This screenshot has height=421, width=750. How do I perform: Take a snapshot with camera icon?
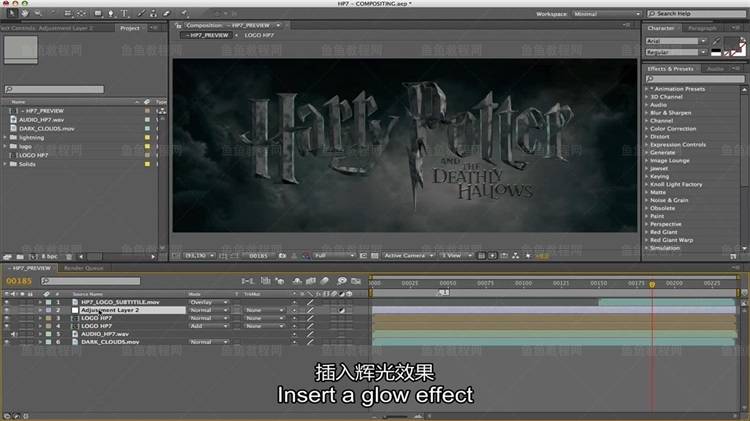[x=282, y=256]
